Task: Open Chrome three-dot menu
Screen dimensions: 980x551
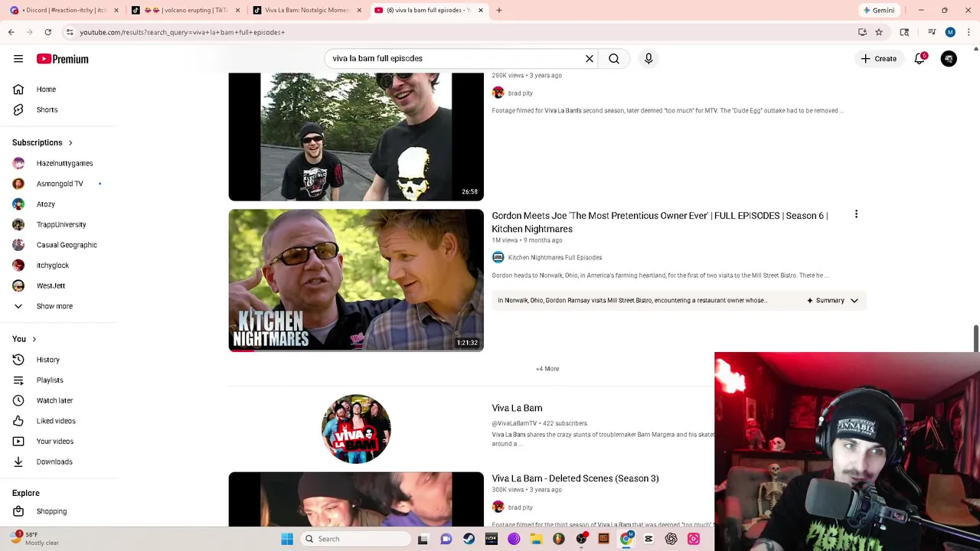Action: (969, 32)
